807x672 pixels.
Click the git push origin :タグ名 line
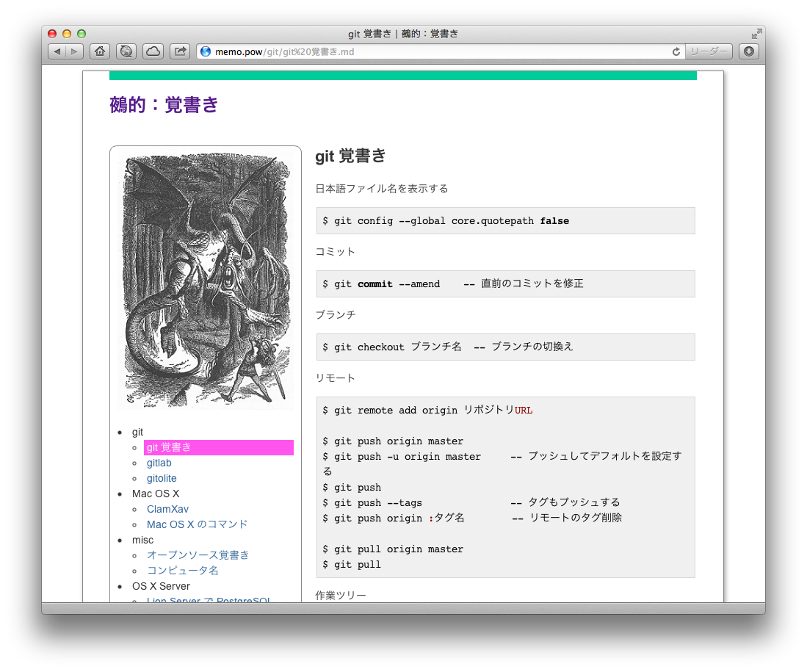point(472,518)
